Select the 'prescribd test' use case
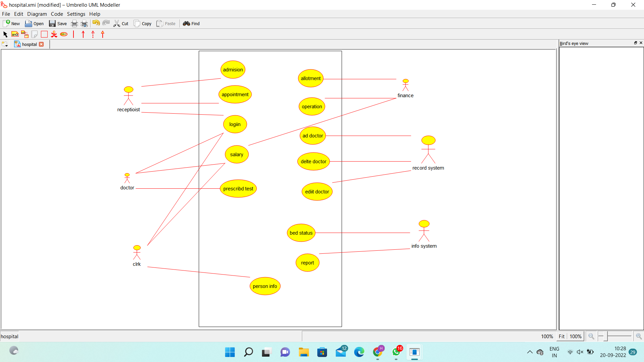This screenshot has width=644, height=362. click(238, 189)
